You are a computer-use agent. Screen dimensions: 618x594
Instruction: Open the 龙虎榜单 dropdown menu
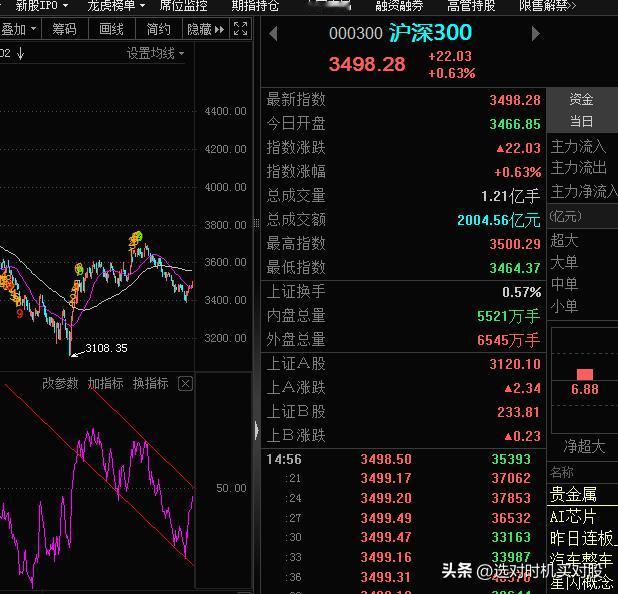tap(116, 6)
